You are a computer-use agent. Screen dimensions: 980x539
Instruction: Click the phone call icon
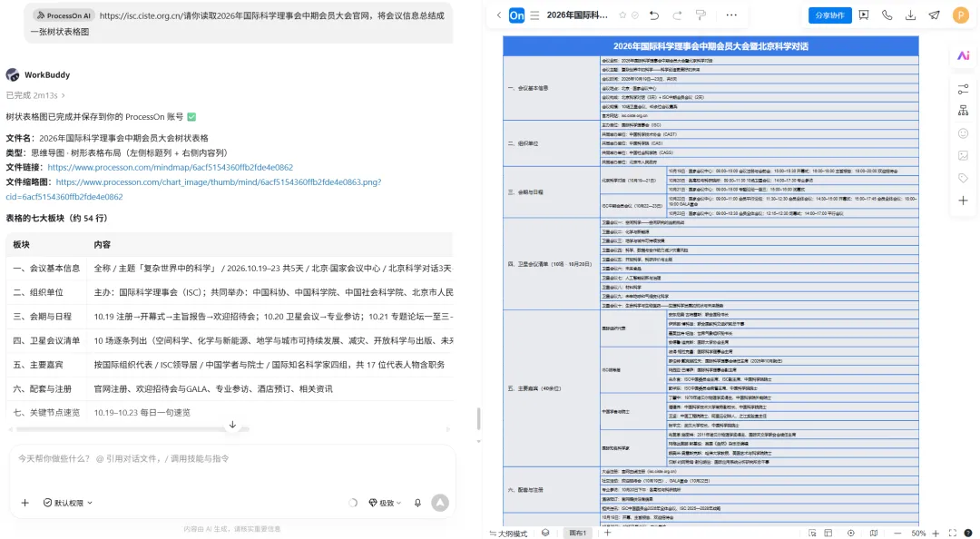(887, 15)
